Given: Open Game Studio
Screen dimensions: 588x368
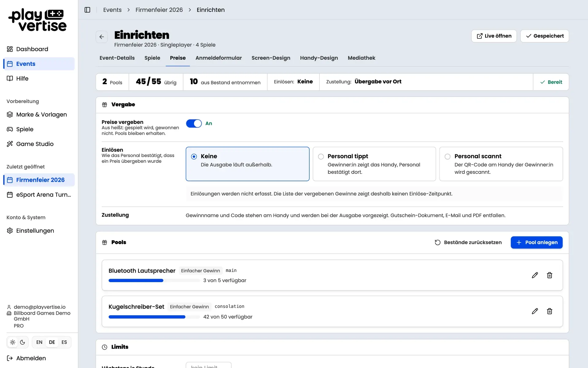Looking at the screenshot, I should (x=39, y=144).
